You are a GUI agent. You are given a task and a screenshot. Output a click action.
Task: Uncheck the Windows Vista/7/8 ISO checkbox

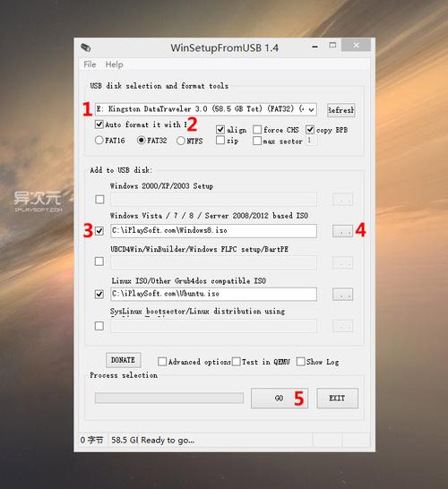99,231
